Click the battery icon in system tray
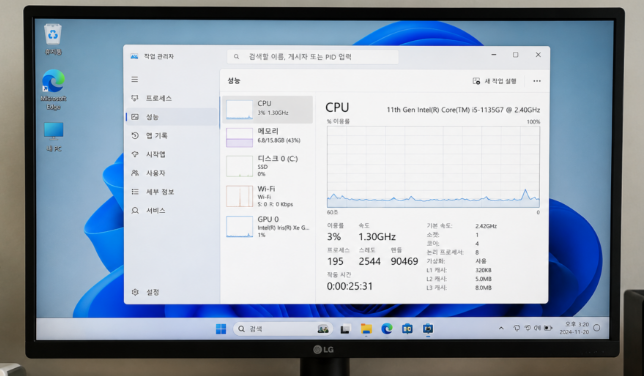 (547, 328)
